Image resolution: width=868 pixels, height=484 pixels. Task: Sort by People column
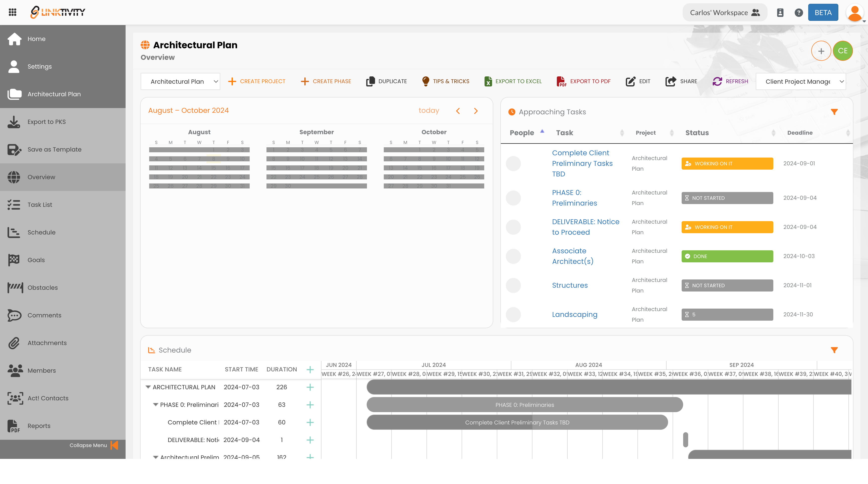(527, 133)
